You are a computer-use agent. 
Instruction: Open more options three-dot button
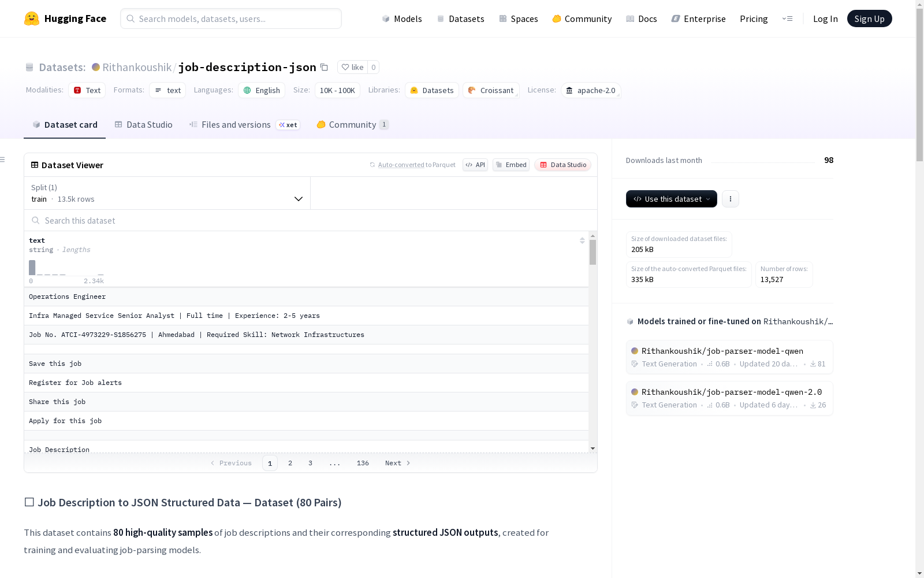pos(731,199)
